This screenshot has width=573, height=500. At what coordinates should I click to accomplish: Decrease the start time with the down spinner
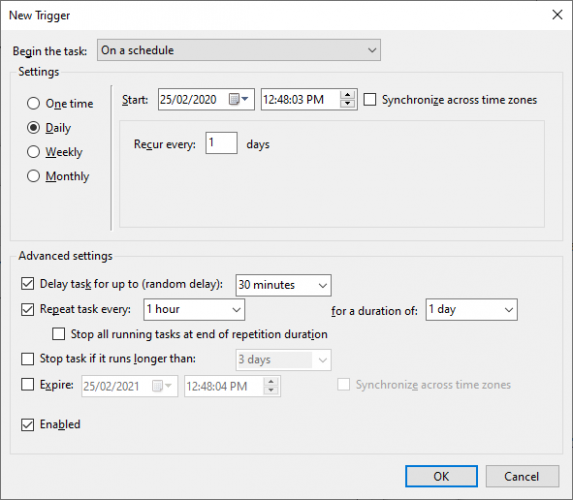(348, 104)
